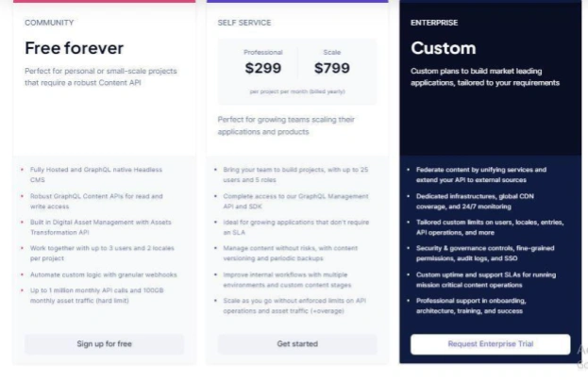Image resolution: width=588 pixels, height=380 pixels.
Task: Select the Scale $799 price option
Action: coord(332,62)
